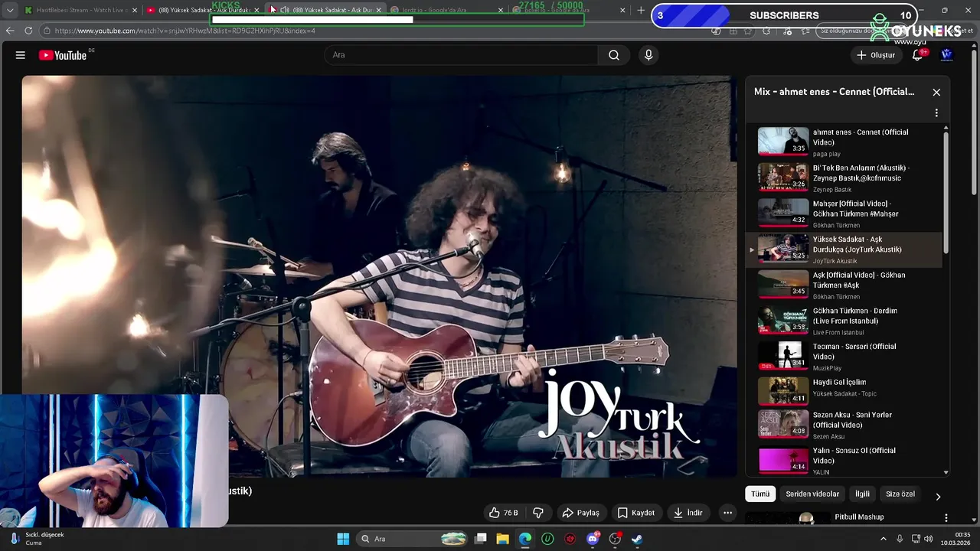Click the search magnifier button
Image resolution: width=980 pixels, height=551 pixels.
(614, 55)
